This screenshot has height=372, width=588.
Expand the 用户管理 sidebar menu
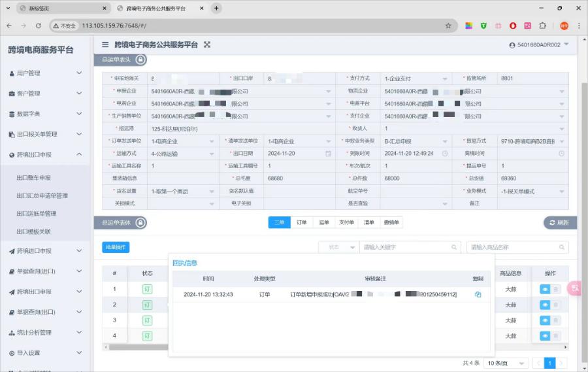click(x=45, y=73)
